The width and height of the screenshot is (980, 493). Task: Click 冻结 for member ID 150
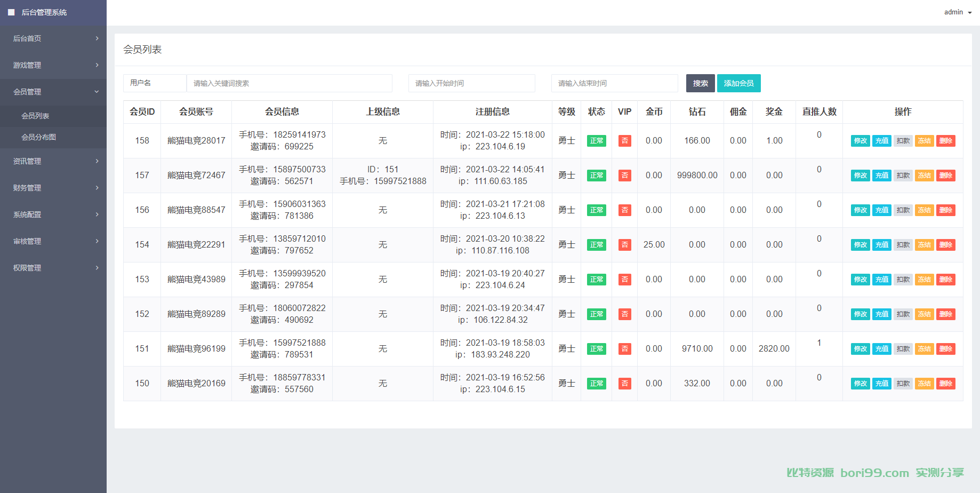(925, 384)
